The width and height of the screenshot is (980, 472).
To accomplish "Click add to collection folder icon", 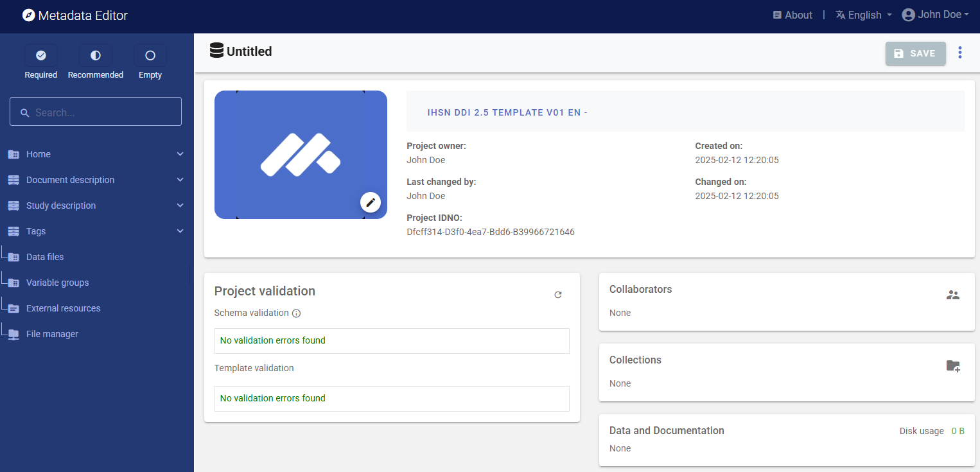I will click(x=953, y=366).
